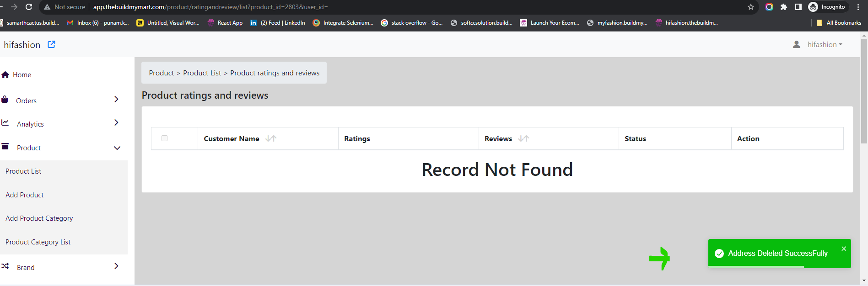Viewport: 868px width, 286px height.
Task: Sort by Reviews arrows
Action: pos(523,138)
